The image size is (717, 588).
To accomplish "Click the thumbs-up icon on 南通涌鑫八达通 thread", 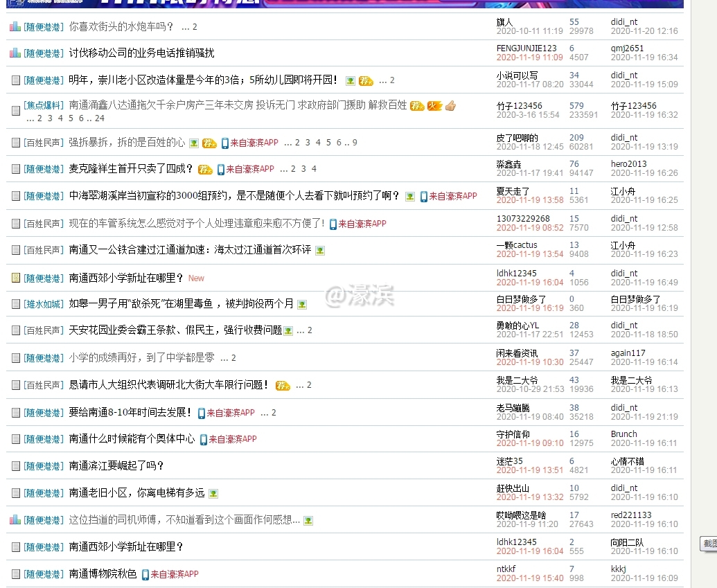I will [450, 106].
